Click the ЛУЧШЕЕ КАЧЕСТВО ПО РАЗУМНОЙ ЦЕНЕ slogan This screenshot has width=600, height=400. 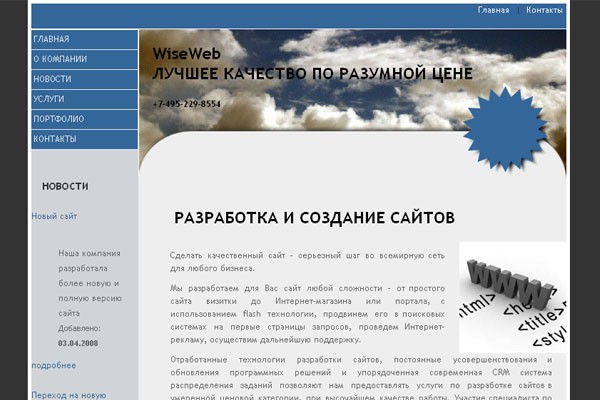point(313,73)
